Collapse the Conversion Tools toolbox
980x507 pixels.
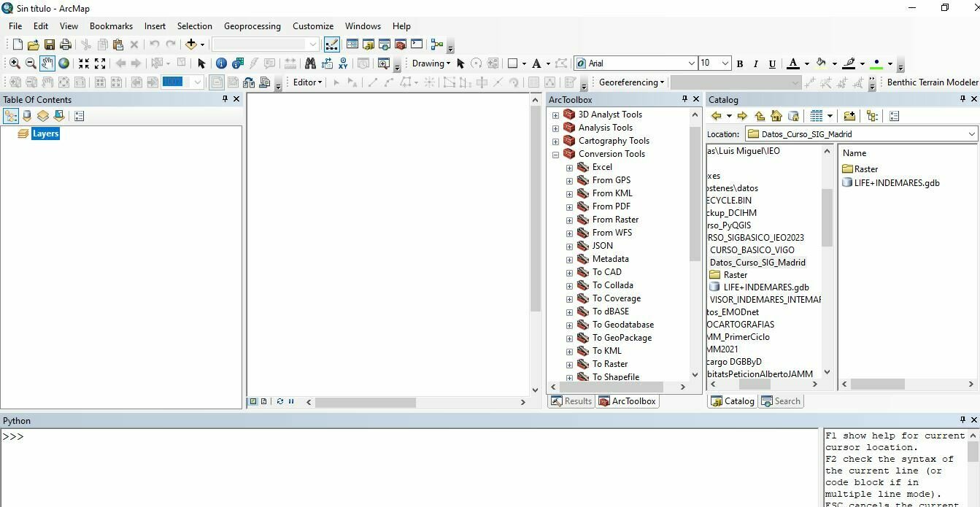555,155
